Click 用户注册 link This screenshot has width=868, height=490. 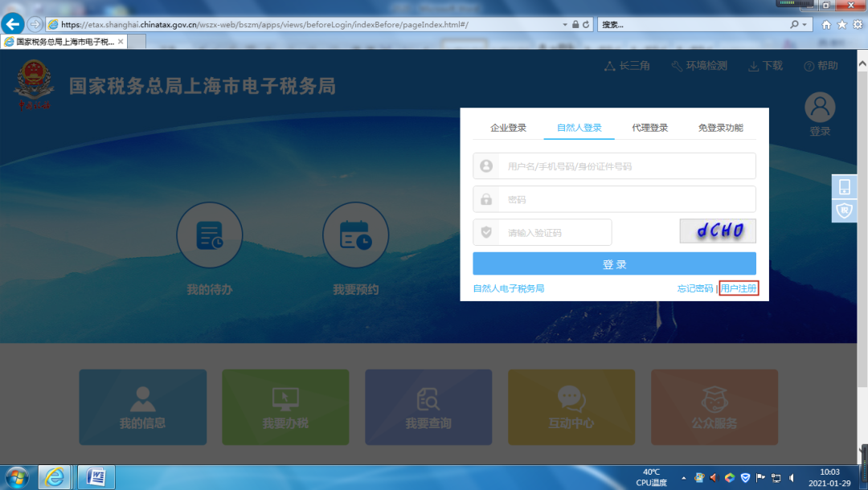coord(739,288)
